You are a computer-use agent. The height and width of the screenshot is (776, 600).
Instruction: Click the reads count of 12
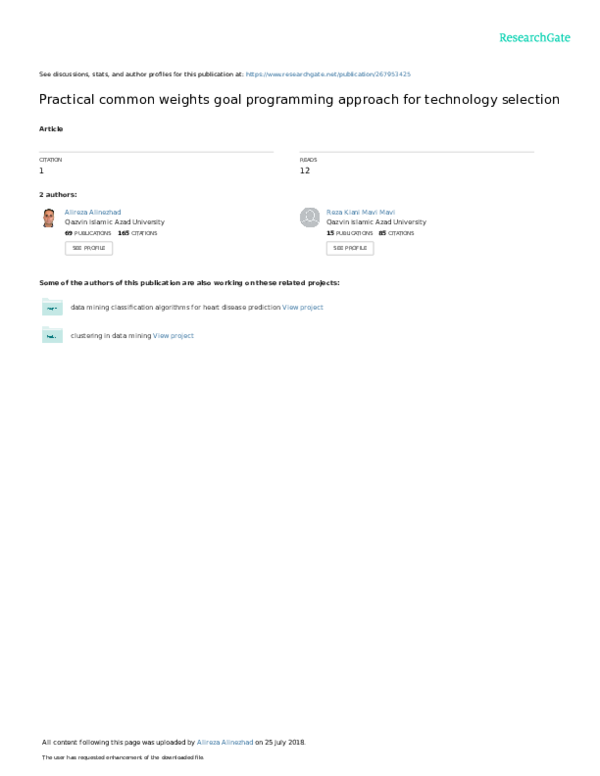(x=304, y=171)
